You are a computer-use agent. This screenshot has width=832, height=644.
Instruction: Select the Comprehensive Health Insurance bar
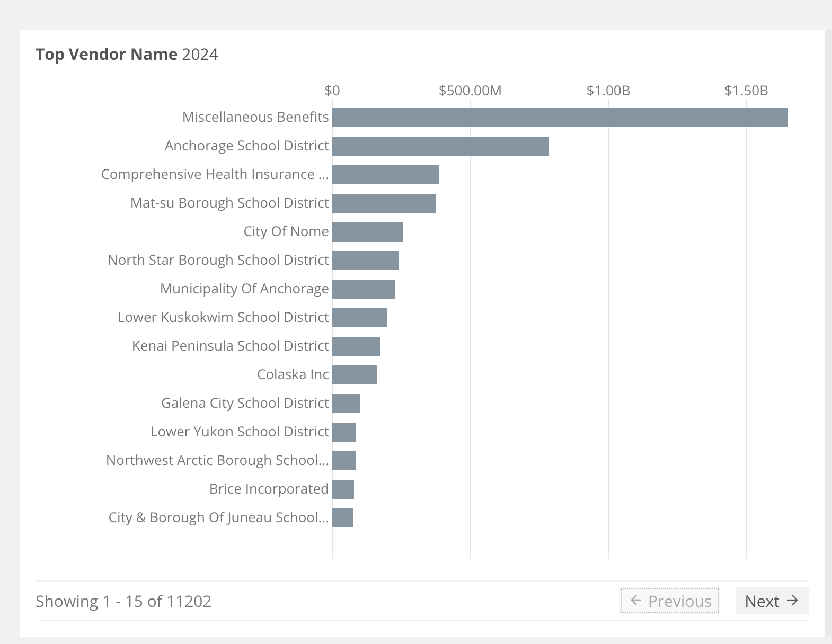point(385,175)
